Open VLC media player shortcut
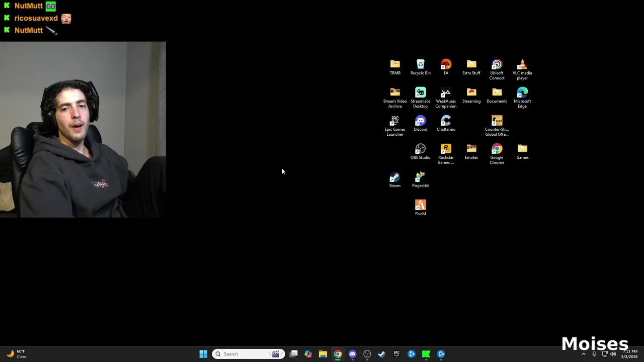This screenshot has height=362, width=644. 522,69
